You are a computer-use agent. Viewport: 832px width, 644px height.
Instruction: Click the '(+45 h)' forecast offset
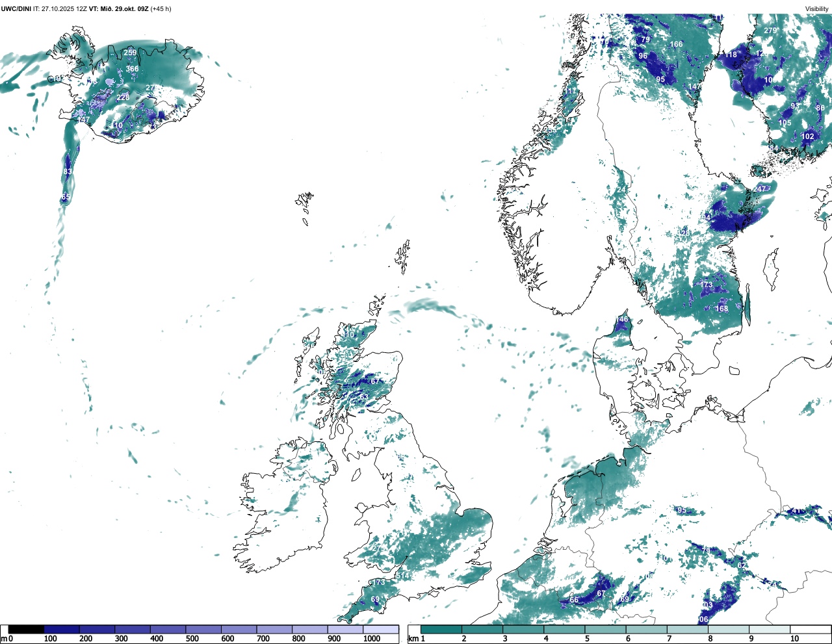(x=161, y=9)
